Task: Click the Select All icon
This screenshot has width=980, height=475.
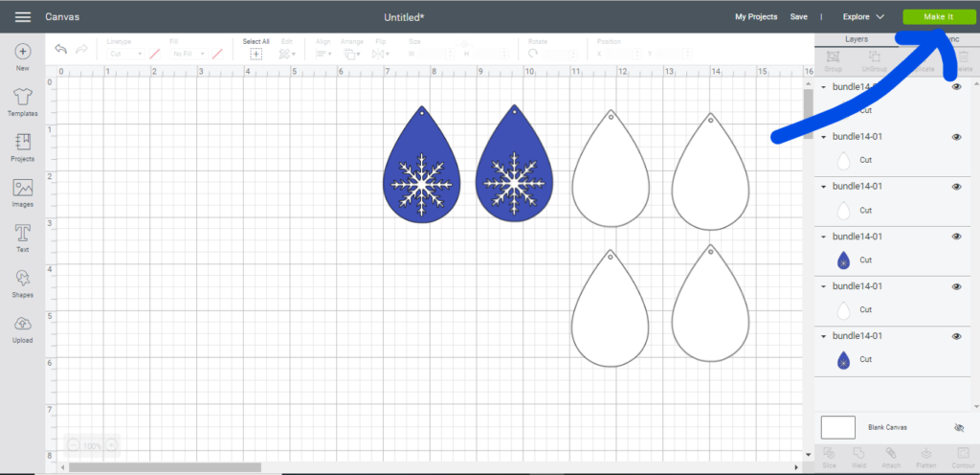Action: coord(256,55)
